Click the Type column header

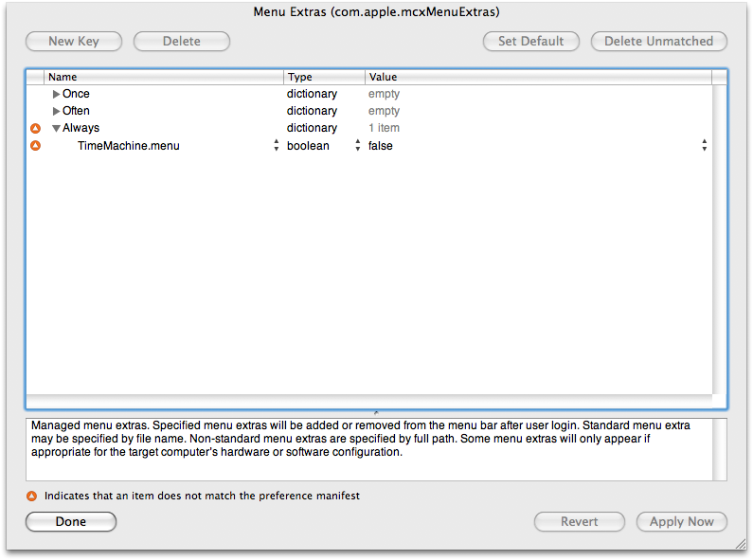point(324,77)
